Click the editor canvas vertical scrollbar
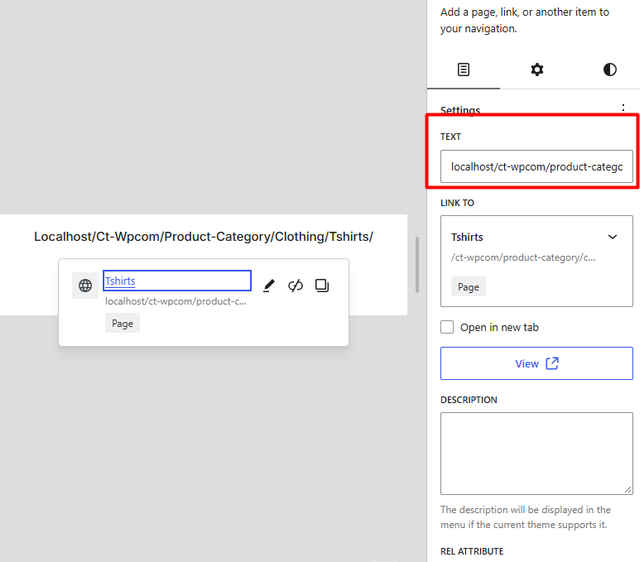Screen dimensions: 640x562 click(417, 264)
